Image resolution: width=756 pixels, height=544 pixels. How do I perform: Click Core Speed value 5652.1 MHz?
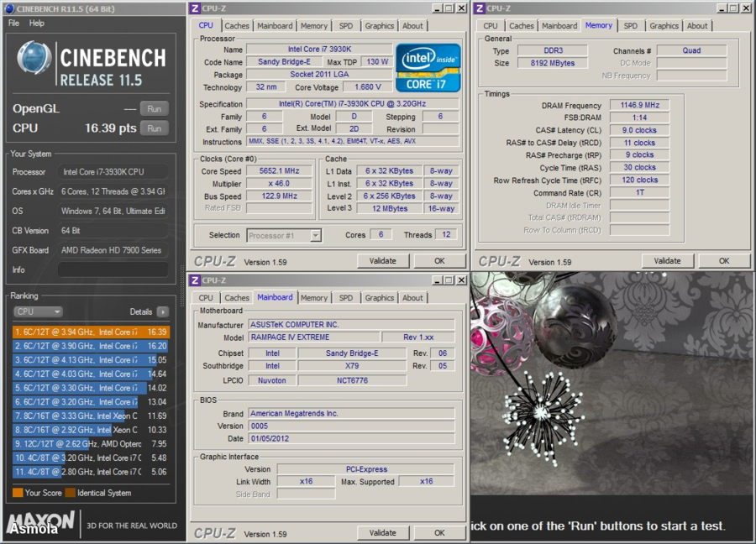[279, 171]
